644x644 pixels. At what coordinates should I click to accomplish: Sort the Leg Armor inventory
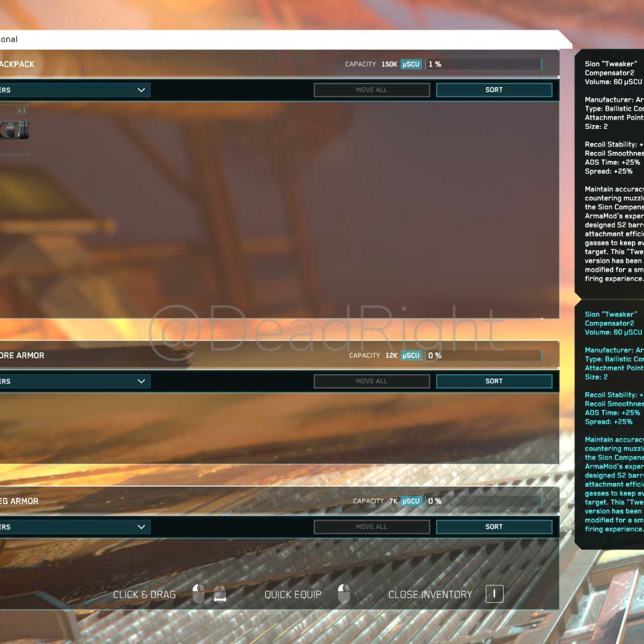[494, 527]
